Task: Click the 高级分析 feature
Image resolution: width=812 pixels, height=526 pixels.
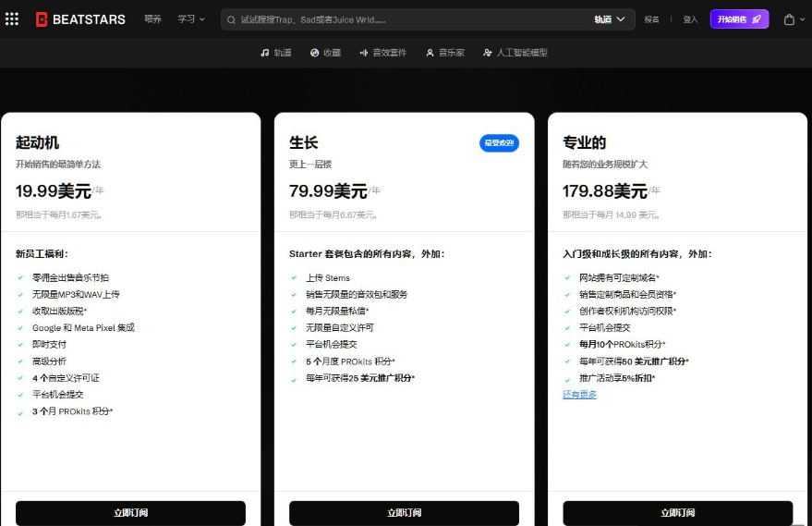Action: tap(49, 361)
